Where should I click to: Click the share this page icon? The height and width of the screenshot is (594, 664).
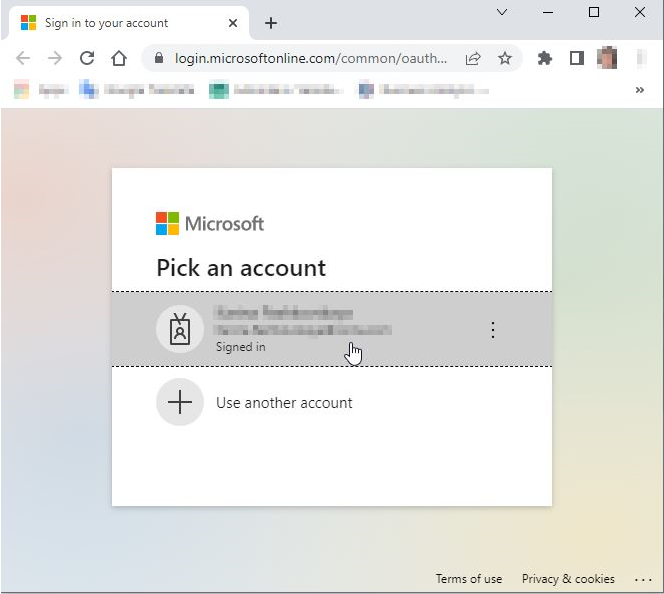473,58
